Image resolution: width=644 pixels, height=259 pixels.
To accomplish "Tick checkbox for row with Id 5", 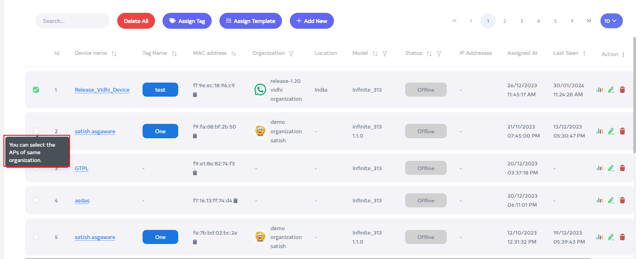I will pyautogui.click(x=36, y=237).
